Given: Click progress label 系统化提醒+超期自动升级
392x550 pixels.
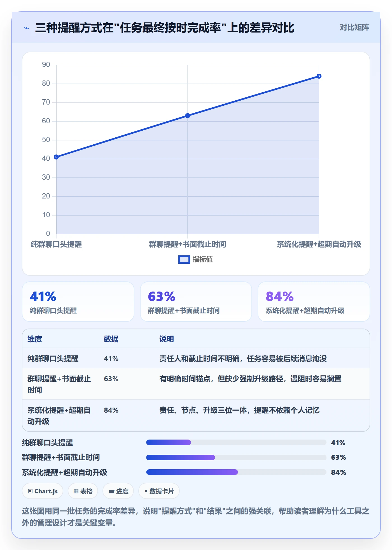Looking at the screenshot, I should coord(64,472).
